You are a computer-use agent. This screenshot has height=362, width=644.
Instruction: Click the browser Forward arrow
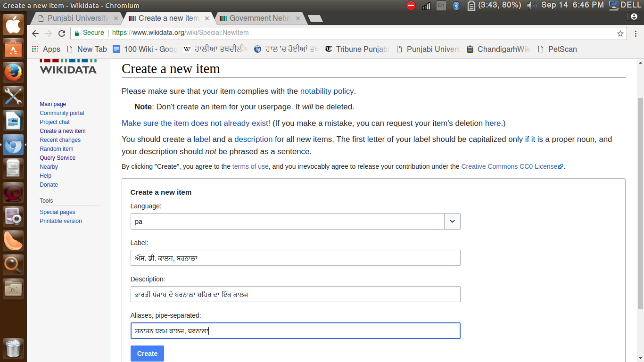[49, 33]
